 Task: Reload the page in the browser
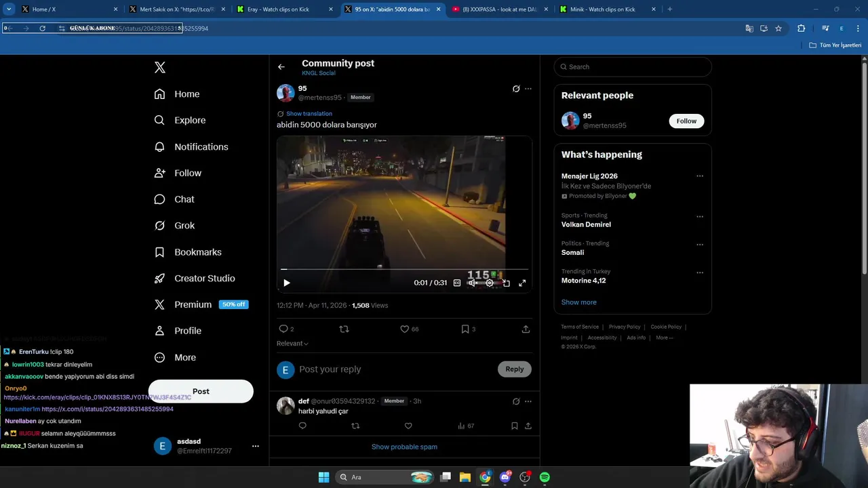click(x=42, y=28)
